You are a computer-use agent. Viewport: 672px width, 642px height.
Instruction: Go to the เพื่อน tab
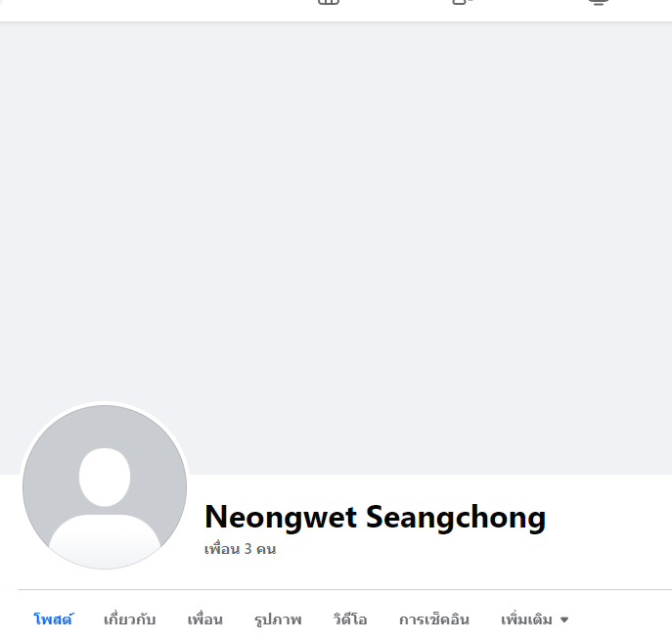click(204, 619)
